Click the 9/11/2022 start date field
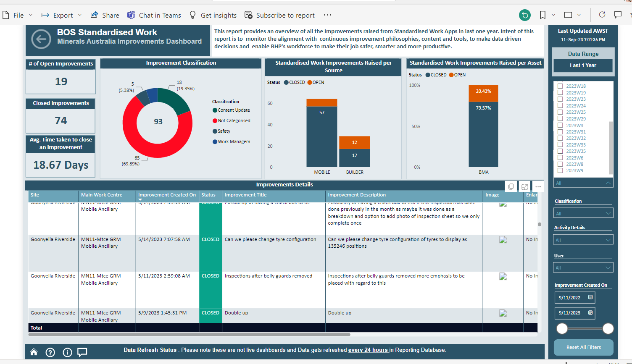The width and height of the screenshot is (632, 364). click(x=575, y=297)
